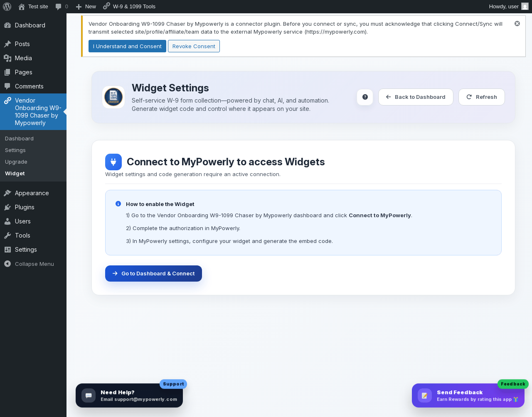Open the comments bubble in admin bar
The width and height of the screenshot is (532, 417).
point(62,7)
